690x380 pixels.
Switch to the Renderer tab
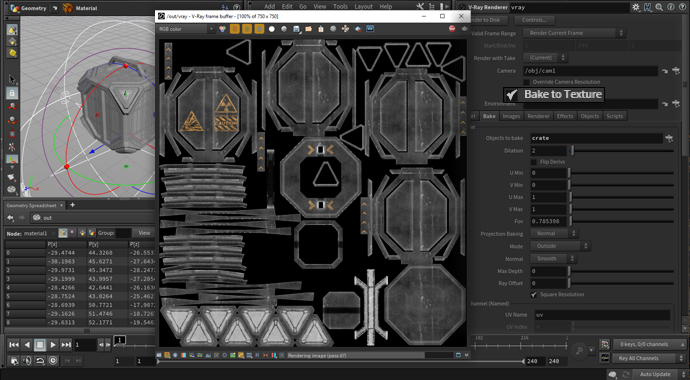(x=539, y=116)
